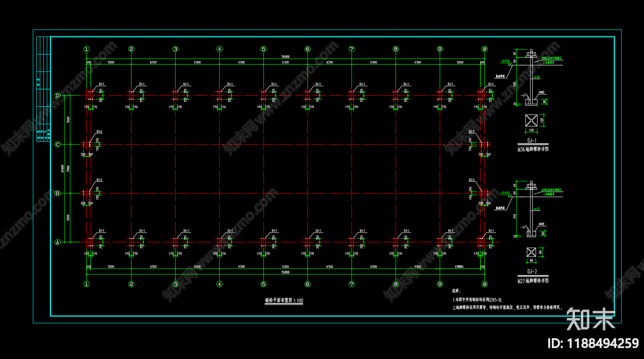Click the axis bubble labeled B
This screenshot has height=359, width=644.
[58, 193]
